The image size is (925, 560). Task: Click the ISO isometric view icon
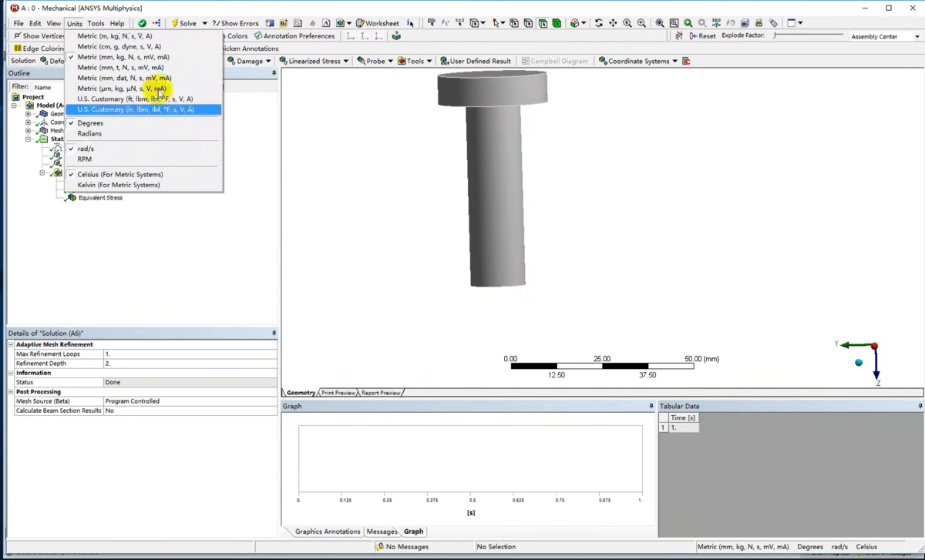[717, 23]
